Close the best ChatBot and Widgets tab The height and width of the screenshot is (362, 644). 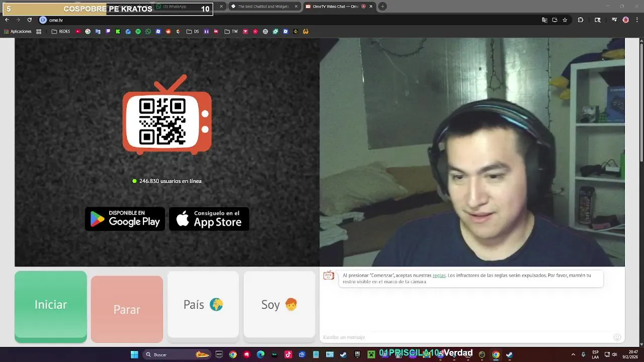[x=296, y=7]
